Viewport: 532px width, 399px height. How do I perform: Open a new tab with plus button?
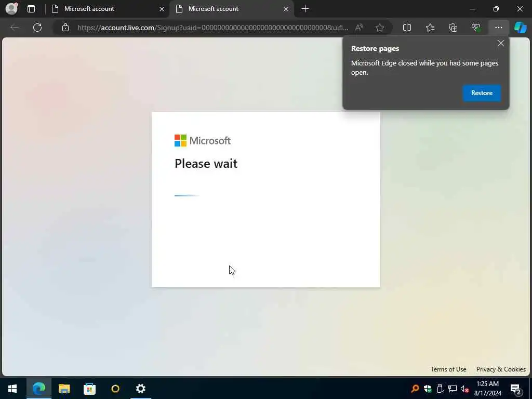[x=305, y=9]
